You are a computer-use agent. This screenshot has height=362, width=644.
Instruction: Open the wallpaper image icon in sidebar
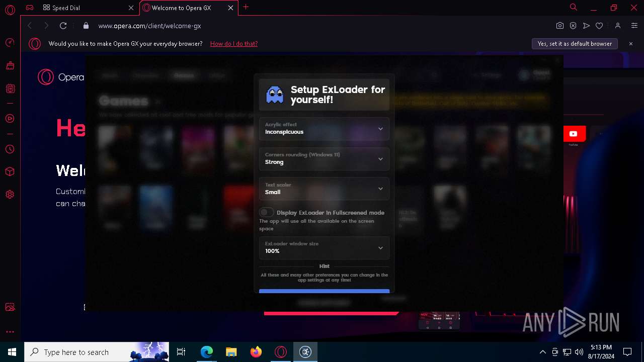(x=10, y=307)
